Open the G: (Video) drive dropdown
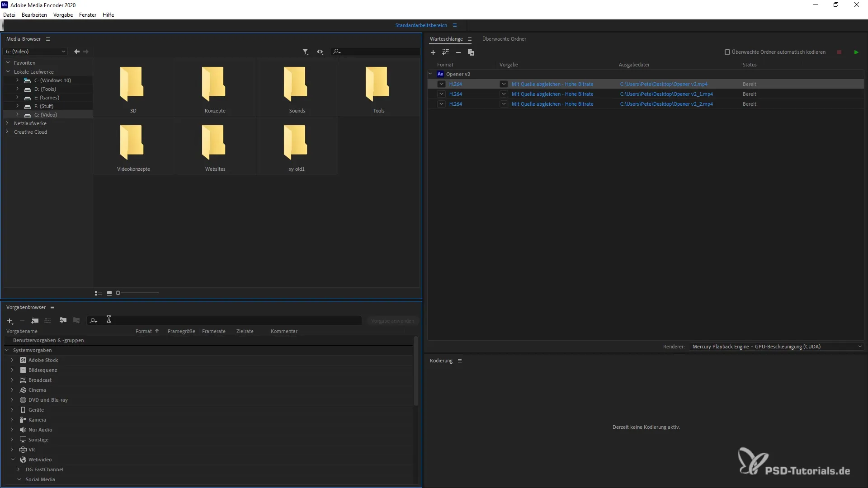The width and height of the screenshot is (868, 488). coord(35,52)
